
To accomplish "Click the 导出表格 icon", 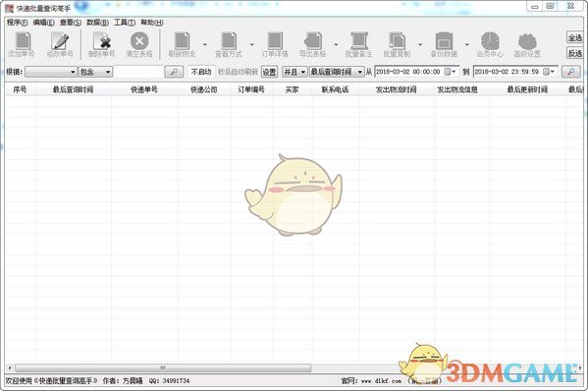I will point(313,41).
